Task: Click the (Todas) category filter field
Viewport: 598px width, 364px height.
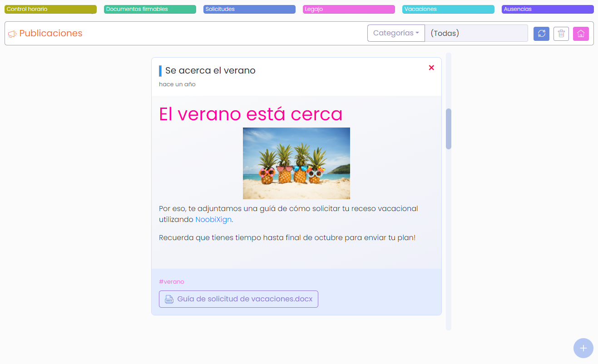Action: [476, 33]
